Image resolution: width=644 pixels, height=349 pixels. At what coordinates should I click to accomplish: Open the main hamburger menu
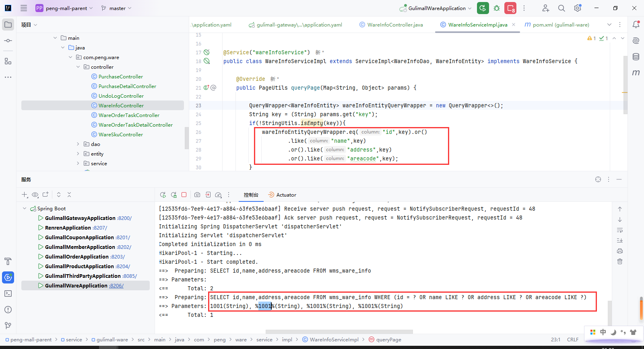pyautogui.click(x=24, y=8)
